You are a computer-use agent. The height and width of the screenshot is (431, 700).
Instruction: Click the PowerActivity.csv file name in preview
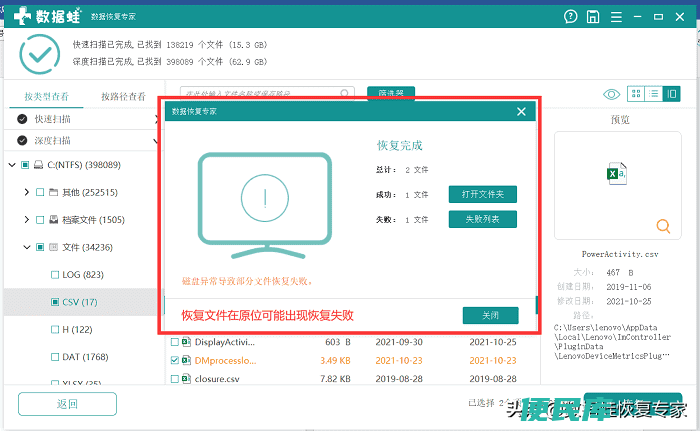(620, 254)
